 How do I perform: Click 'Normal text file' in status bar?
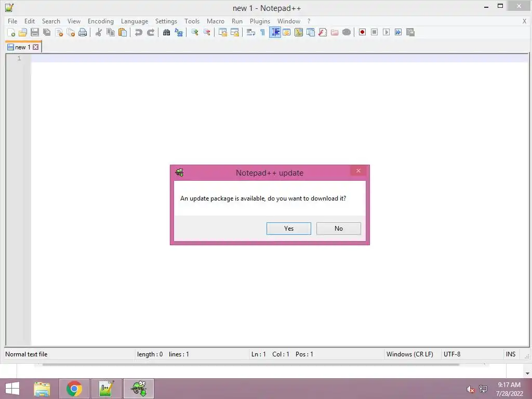click(x=26, y=354)
